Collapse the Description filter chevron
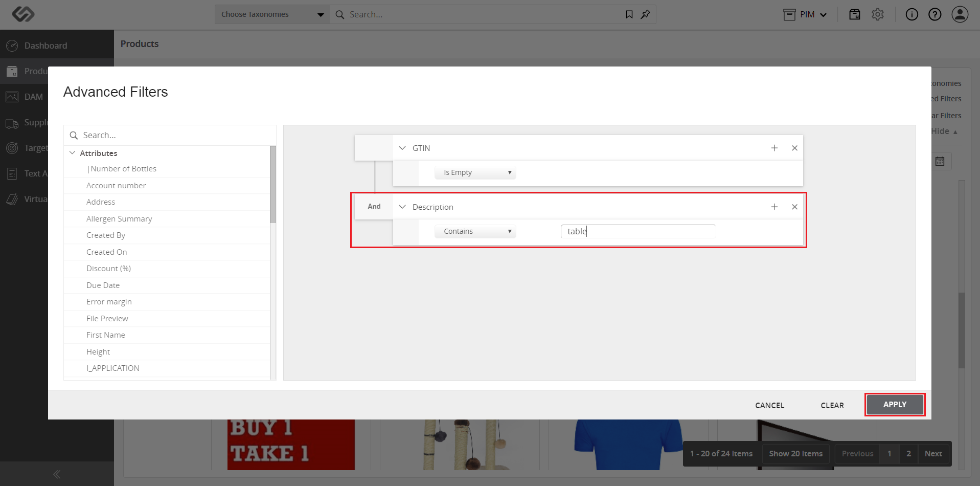This screenshot has height=486, width=980. pos(402,207)
